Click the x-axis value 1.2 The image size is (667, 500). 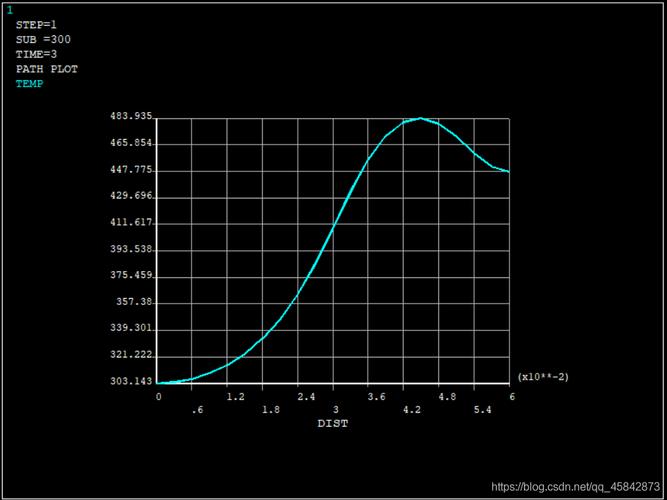(x=236, y=397)
